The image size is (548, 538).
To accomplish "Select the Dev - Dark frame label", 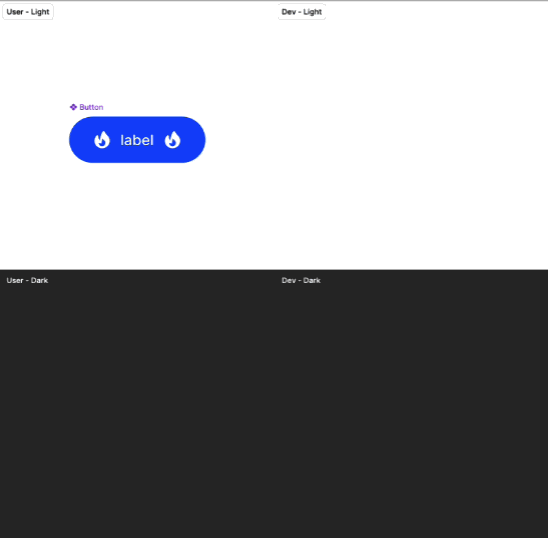I will click(301, 280).
